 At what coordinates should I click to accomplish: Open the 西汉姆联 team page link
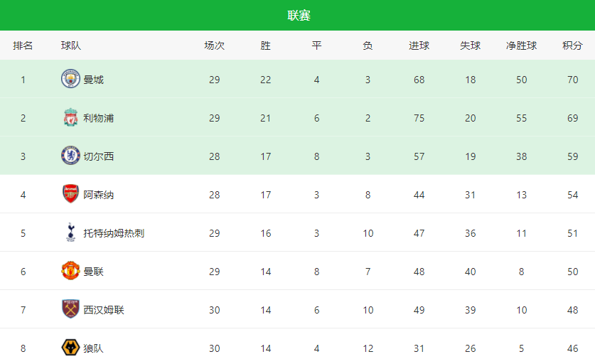point(104,310)
